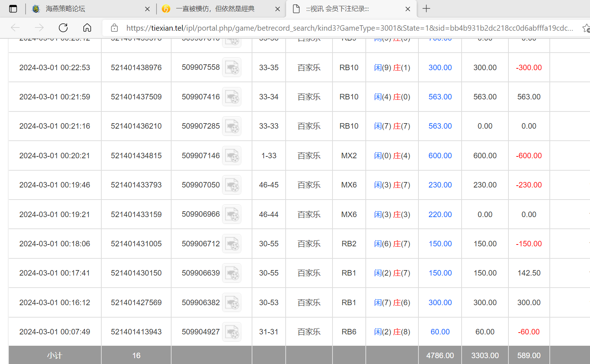Select table code MX2
The image size is (590, 364).
349,156
